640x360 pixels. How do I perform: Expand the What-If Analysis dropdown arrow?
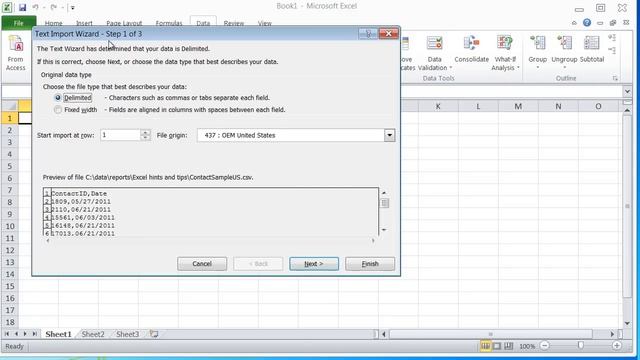(x=518, y=68)
